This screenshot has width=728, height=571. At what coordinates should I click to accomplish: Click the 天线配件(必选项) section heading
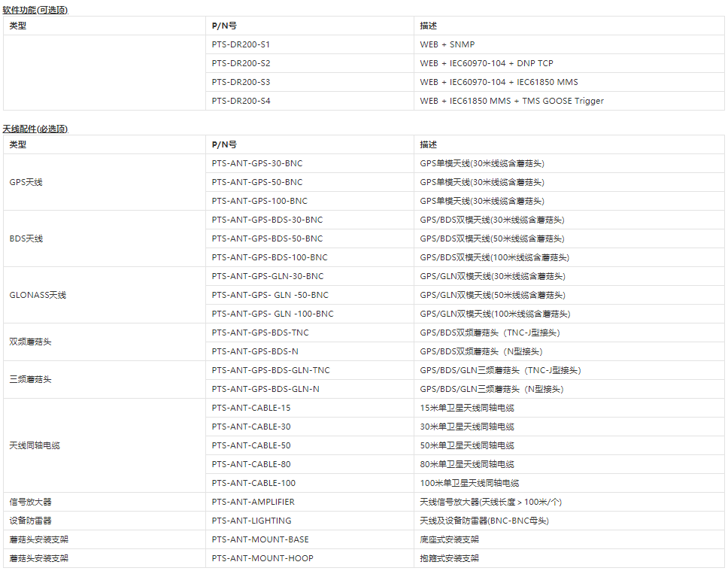pos(35,129)
